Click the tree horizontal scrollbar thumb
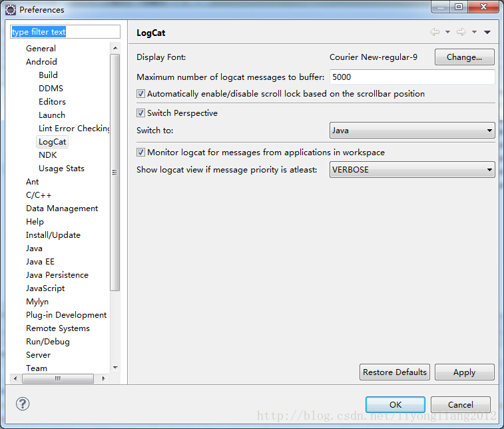The width and height of the screenshot is (504, 429). (58, 378)
